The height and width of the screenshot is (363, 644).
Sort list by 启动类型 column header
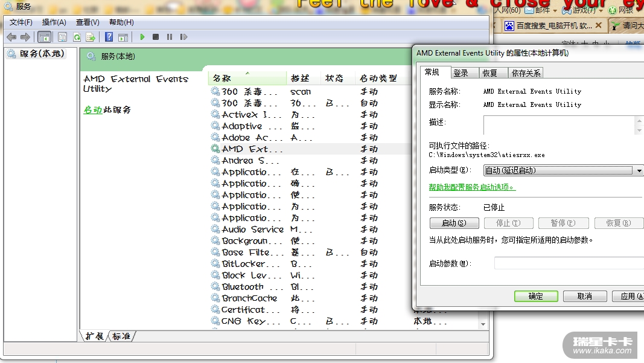(x=383, y=78)
